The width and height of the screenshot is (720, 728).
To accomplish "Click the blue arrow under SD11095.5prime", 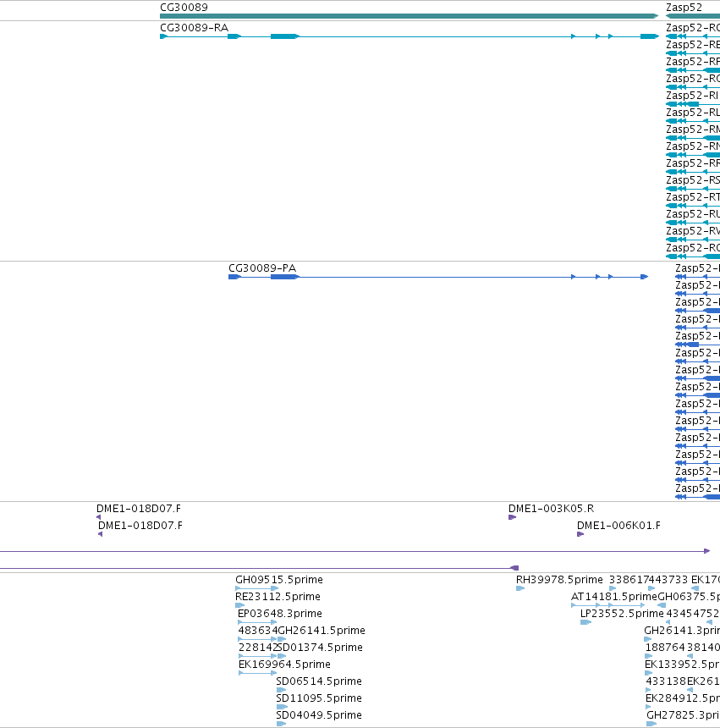I will point(282,707).
